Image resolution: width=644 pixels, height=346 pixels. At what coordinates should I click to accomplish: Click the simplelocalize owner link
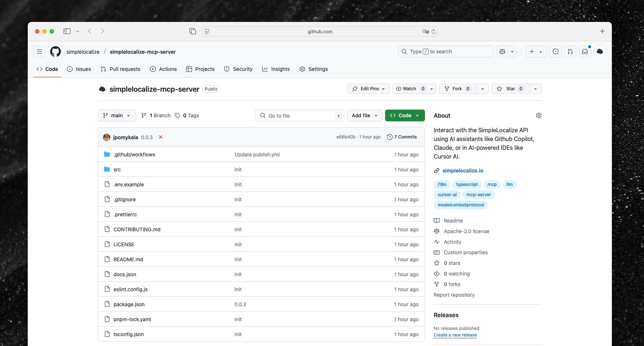coord(83,52)
